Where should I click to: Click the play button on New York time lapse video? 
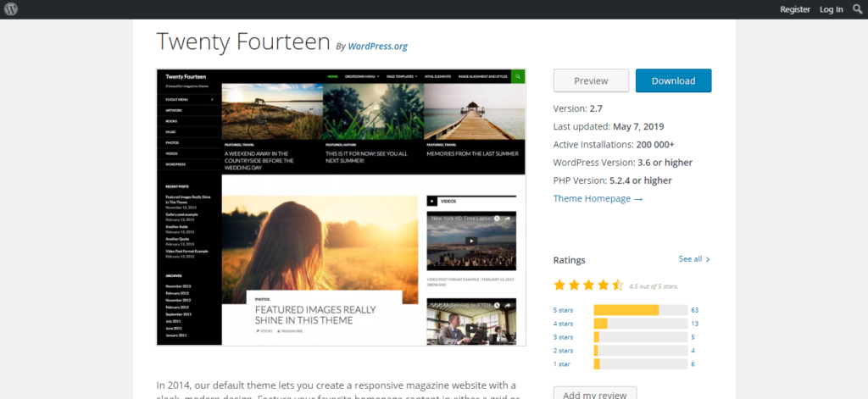point(471,241)
